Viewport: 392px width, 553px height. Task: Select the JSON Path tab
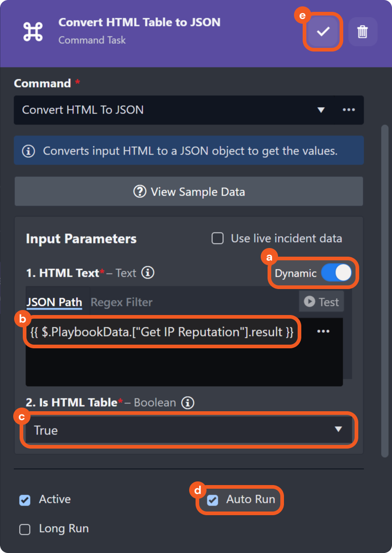tap(54, 302)
